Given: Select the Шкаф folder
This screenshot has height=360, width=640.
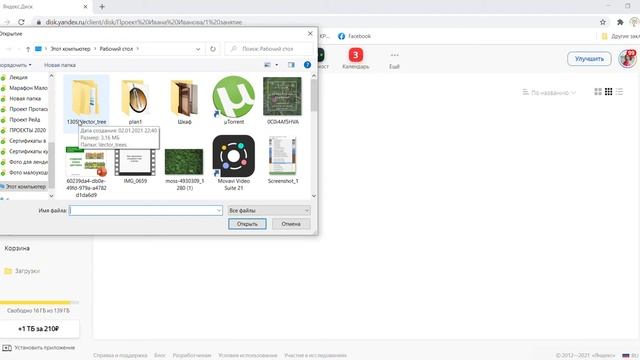Looking at the screenshot, I should click(x=184, y=102).
